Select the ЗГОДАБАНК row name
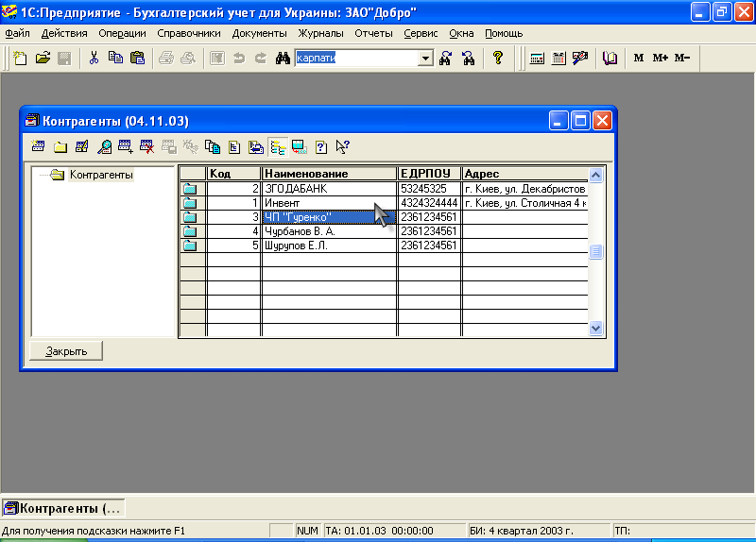Viewport: 756px width, 542px height. (329, 189)
